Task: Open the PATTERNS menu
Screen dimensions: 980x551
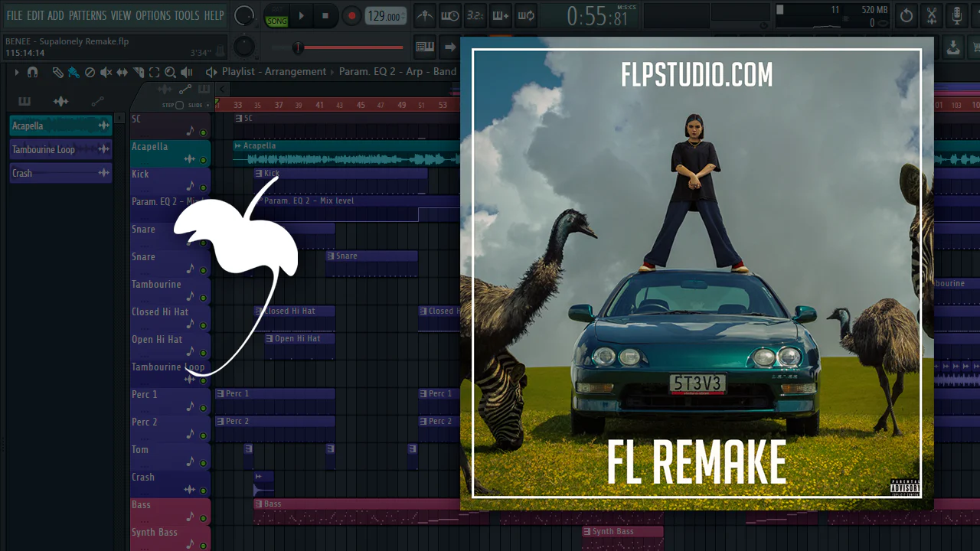Action: tap(87, 15)
